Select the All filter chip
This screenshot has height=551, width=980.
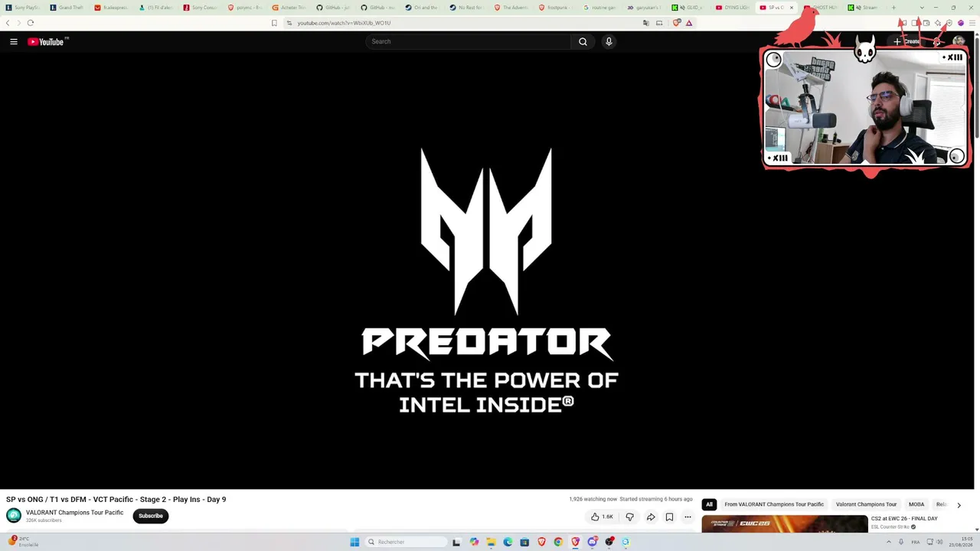[x=709, y=504]
